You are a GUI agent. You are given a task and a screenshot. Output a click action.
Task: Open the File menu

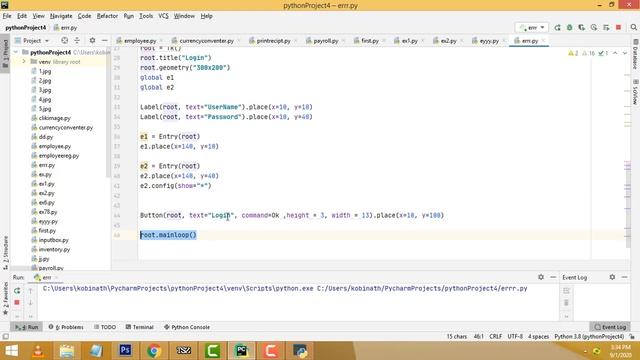(x=7, y=16)
